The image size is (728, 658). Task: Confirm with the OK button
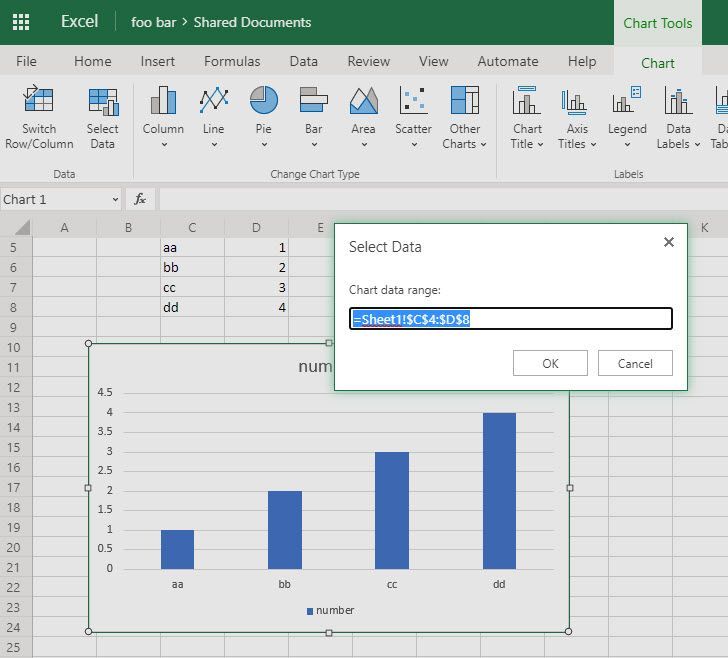[x=550, y=363]
